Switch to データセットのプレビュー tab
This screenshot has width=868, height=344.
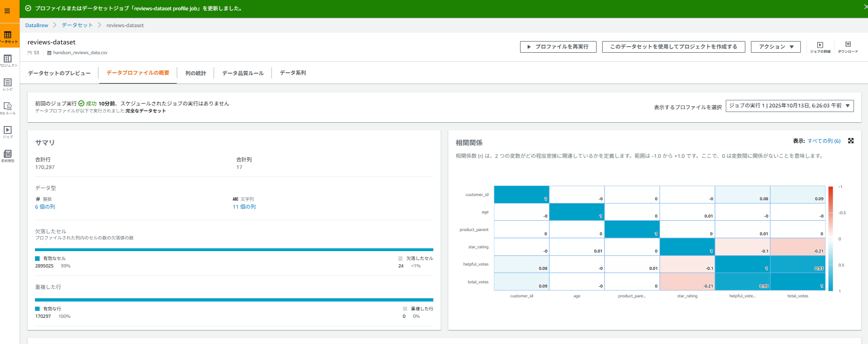(x=59, y=73)
